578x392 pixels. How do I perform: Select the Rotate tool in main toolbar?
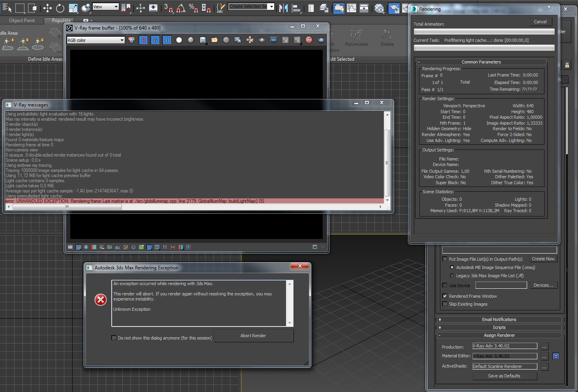[x=60, y=8]
